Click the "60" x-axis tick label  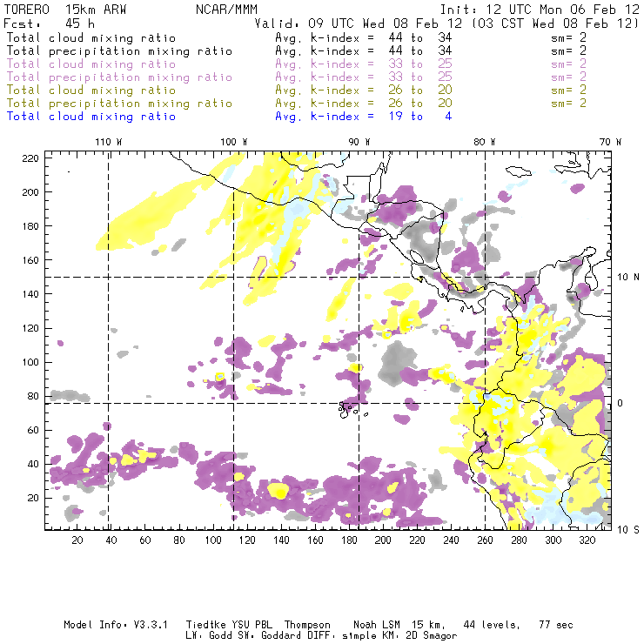click(145, 540)
